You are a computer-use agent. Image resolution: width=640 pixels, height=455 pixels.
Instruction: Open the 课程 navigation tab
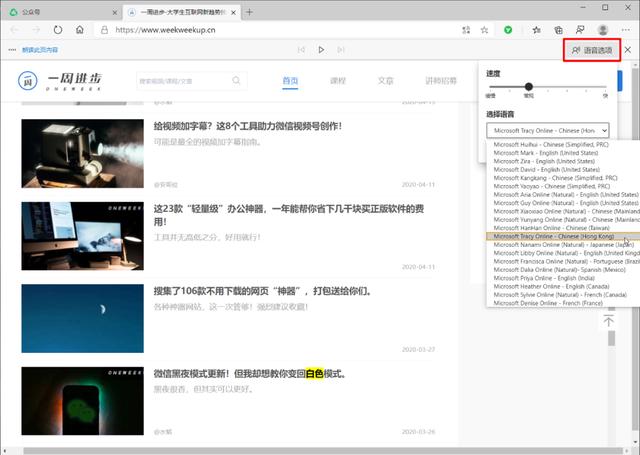(x=338, y=81)
